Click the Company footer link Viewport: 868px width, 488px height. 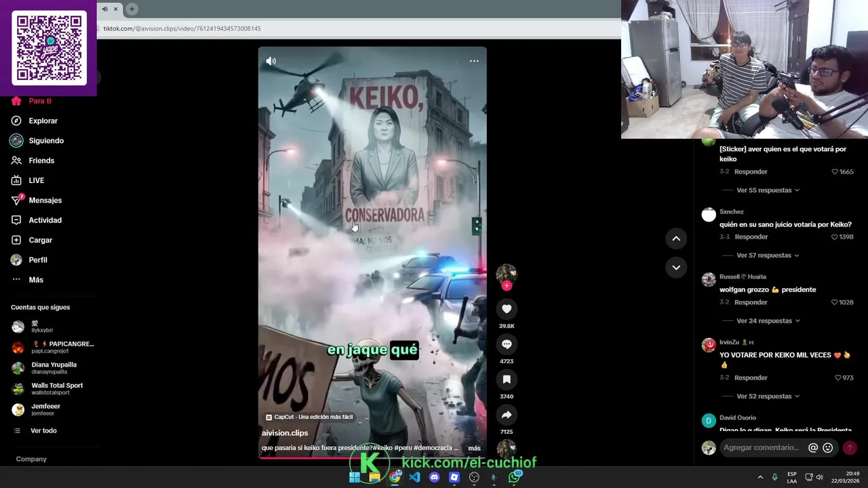click(31, 459)
